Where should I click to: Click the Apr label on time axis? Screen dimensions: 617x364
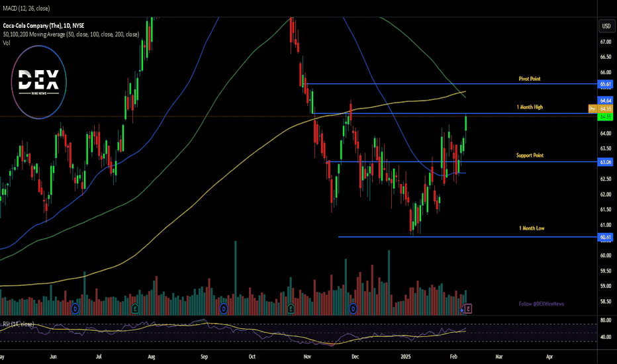[x=549, y=357]
